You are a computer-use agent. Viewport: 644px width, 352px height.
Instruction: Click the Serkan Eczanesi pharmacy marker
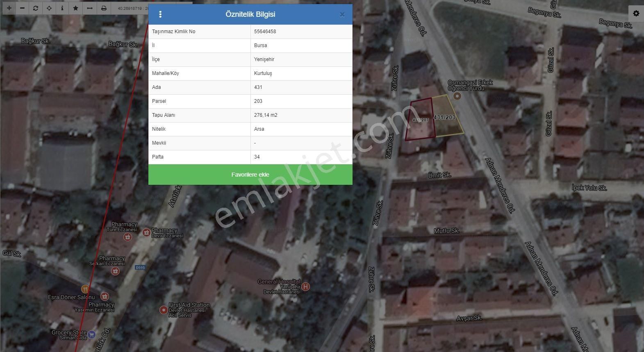[x=116, y=271]
